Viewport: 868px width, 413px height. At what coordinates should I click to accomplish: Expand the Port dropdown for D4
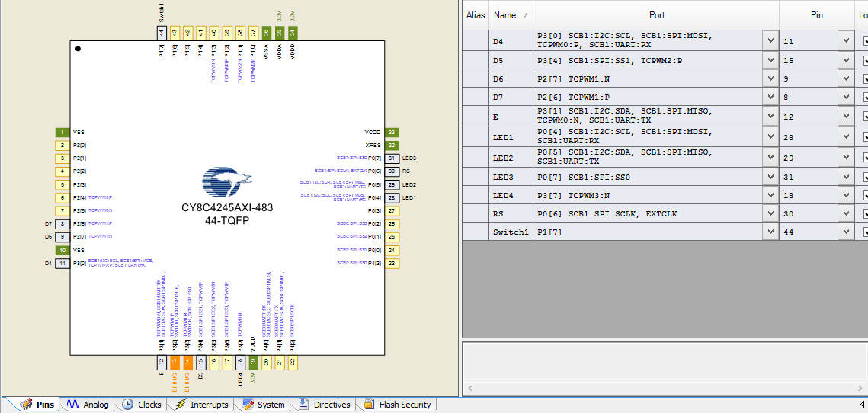pyautogui.click(x=770, y=41)
